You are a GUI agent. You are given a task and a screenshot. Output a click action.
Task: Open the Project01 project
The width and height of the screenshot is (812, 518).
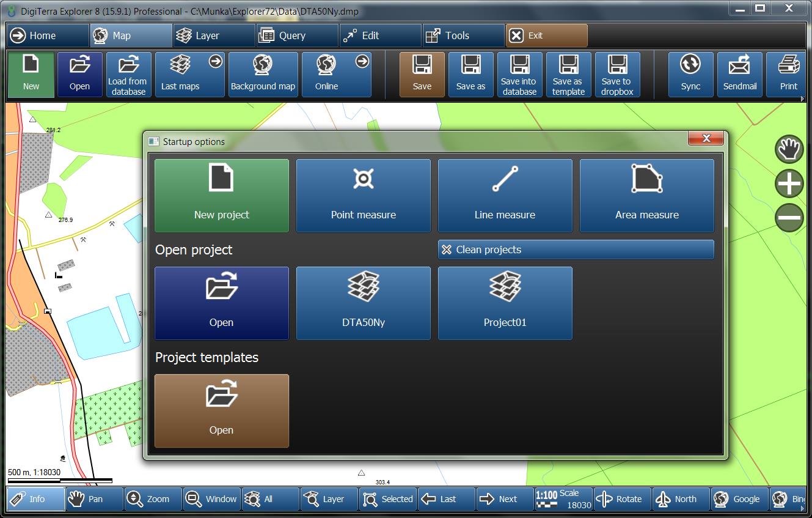[505, 303]
